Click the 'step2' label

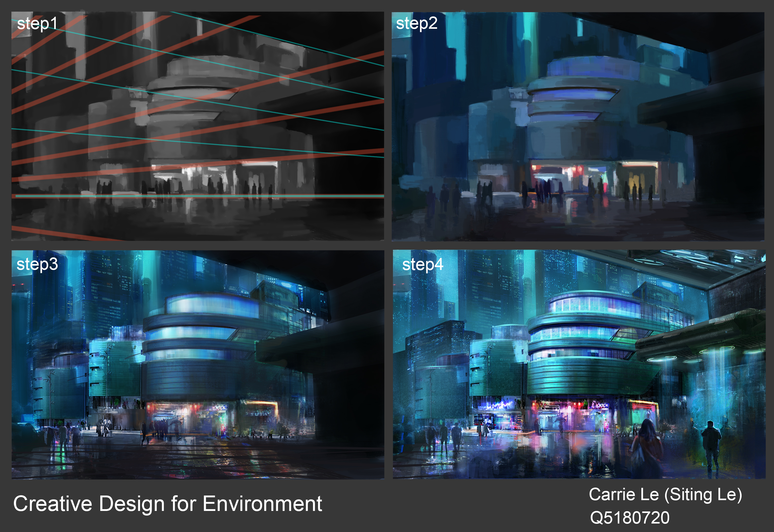coord(417,24)
